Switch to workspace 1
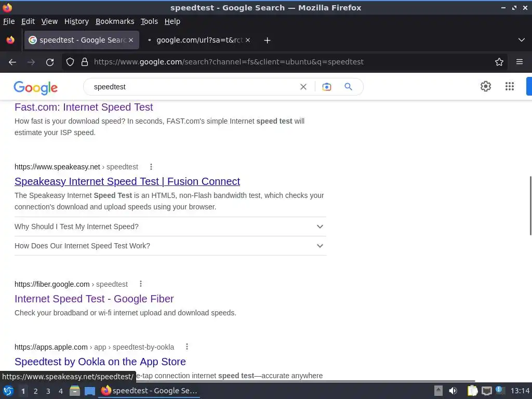Image resolution: width=532 pixels, height=399 pixels. click(23, 391)
